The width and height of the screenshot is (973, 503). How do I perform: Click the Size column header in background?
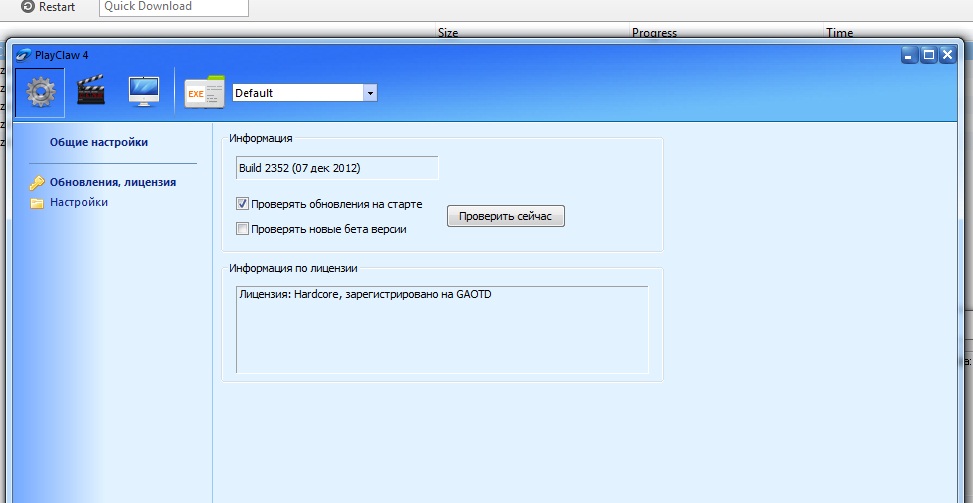pyautogui.click(x=448, y=32)
